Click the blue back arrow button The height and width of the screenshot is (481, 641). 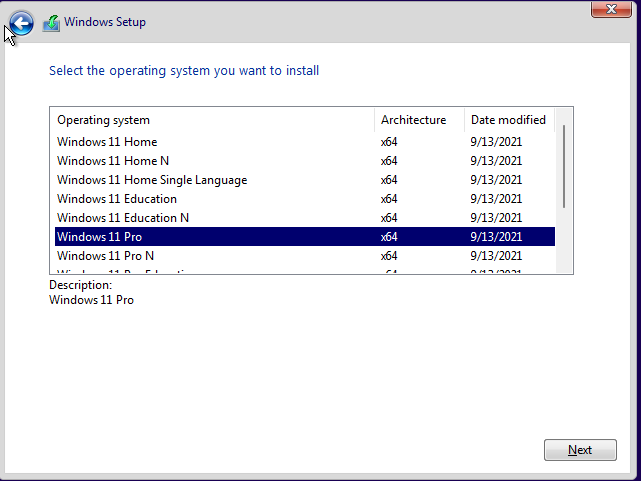(21, 23)
